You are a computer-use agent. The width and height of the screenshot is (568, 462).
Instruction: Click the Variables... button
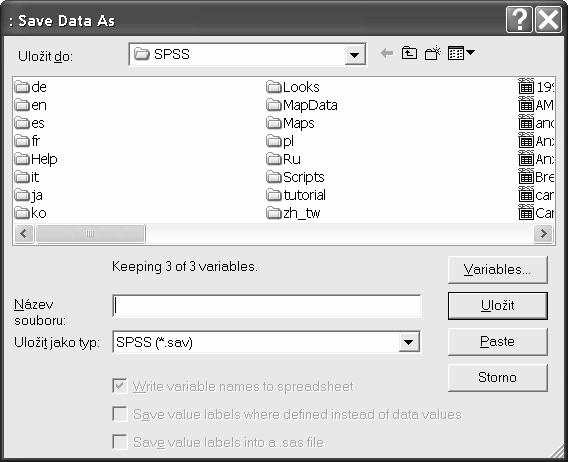497,270
